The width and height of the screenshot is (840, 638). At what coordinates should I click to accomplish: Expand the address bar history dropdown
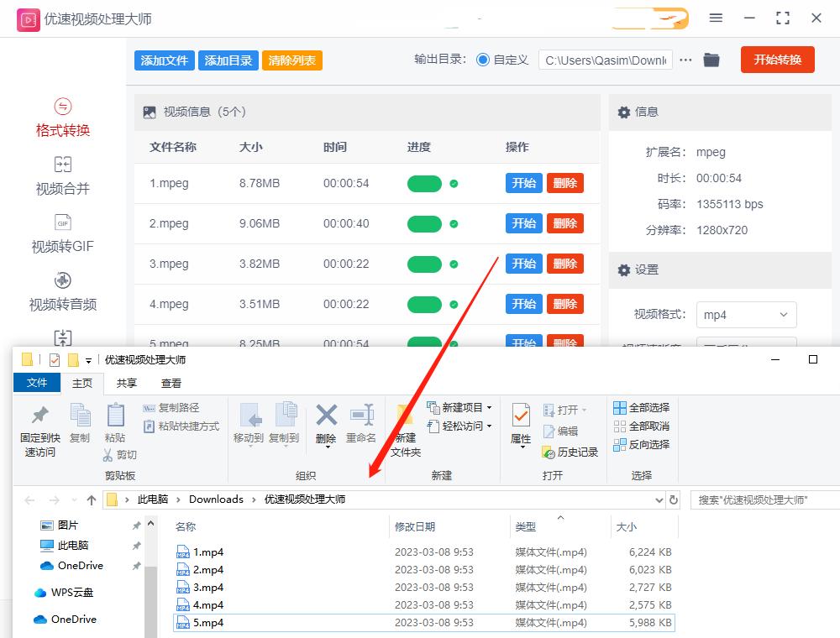point(659,499)
